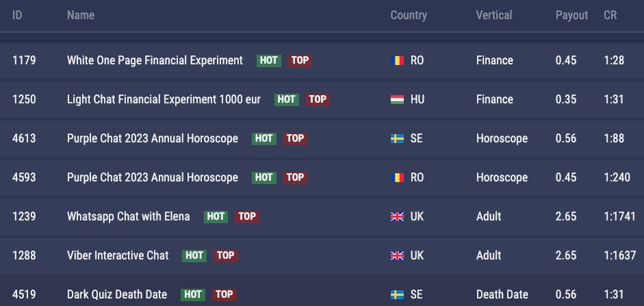The image size is (644, 306).
Task: Sort offers by CR column header
Action: click(x=610, y=15)
